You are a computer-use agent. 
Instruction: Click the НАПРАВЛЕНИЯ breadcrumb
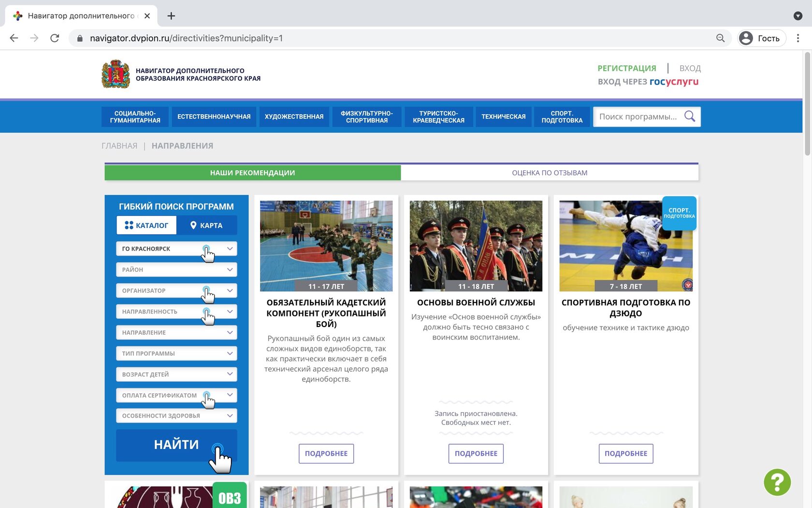click(x=182, y=146)
